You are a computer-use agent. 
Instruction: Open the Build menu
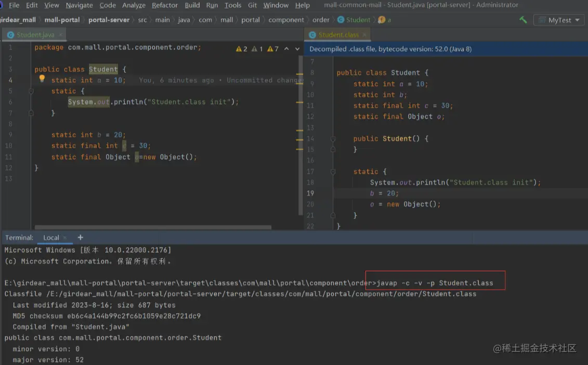pos(192,5)
